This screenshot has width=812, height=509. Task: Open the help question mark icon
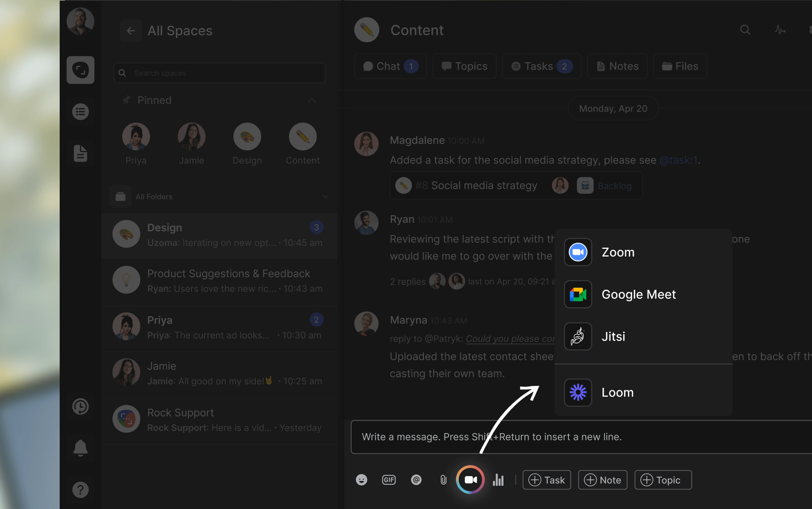pos(80,490)
